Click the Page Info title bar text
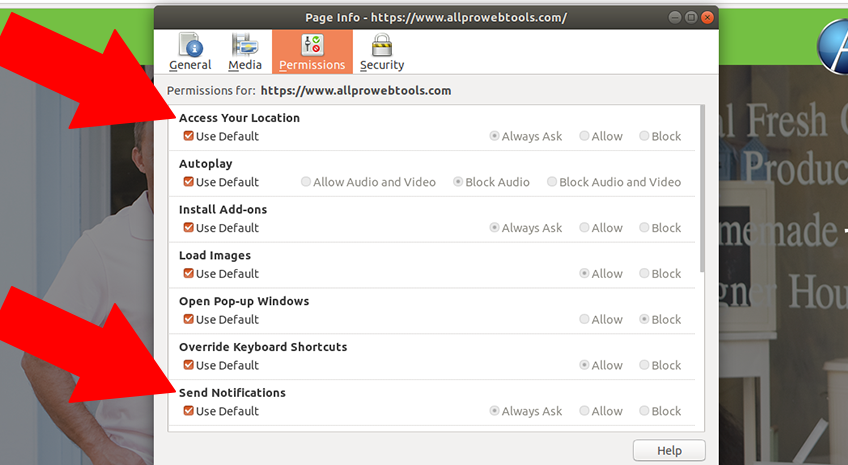Image resolution: width=848 pixels, height=465 pixels. (436, 17)
